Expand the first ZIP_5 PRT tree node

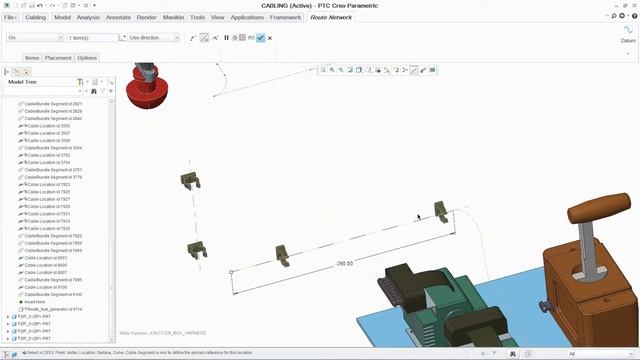[8, 317]
